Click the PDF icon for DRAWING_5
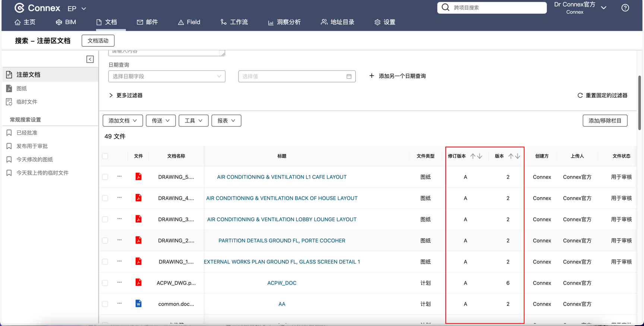The height and width of the screenshot is (326, 644). point(138,176)
